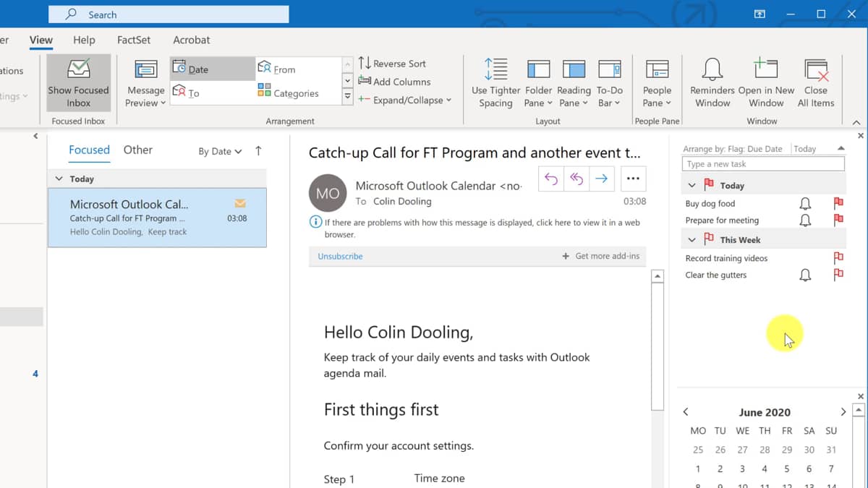This screenshot has height=488, width=868.
Task: Arrange messages by From
Action: coord(297,69)
